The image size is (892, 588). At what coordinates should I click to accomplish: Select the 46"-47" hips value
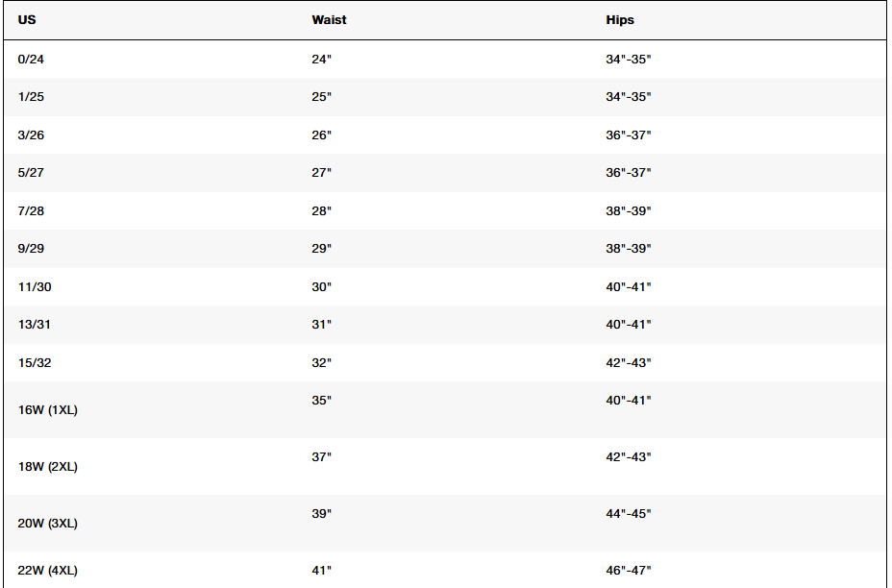coord(628,571)
